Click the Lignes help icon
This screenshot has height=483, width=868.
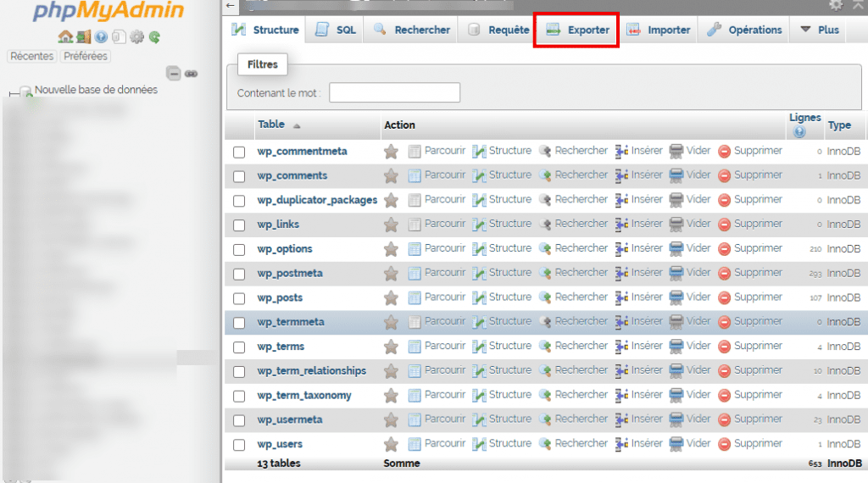point(799,131)
